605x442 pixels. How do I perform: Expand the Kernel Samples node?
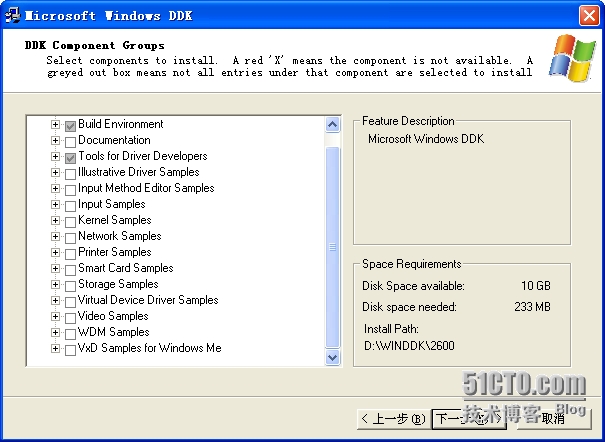tap(55, 220)
